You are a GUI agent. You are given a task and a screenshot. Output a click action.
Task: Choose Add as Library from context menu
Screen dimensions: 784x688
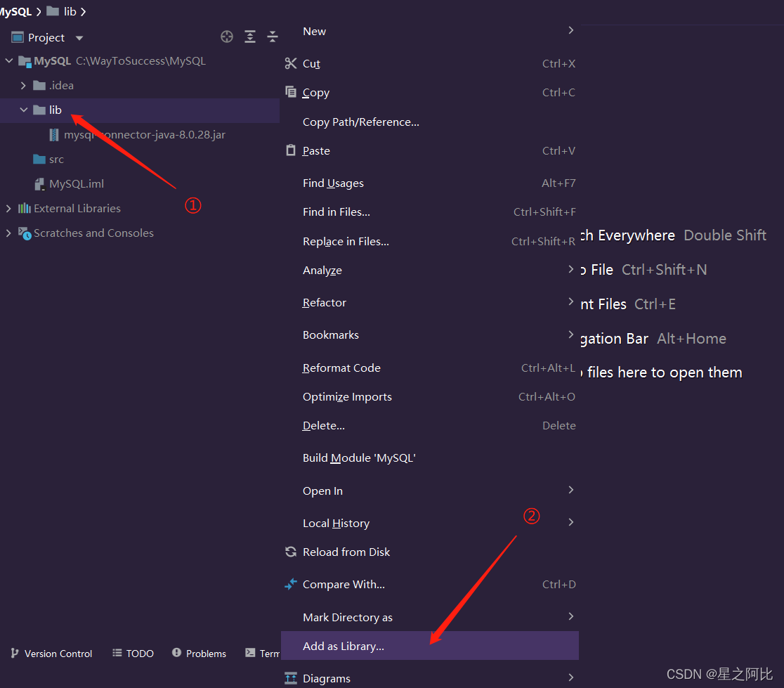point(429,646)
